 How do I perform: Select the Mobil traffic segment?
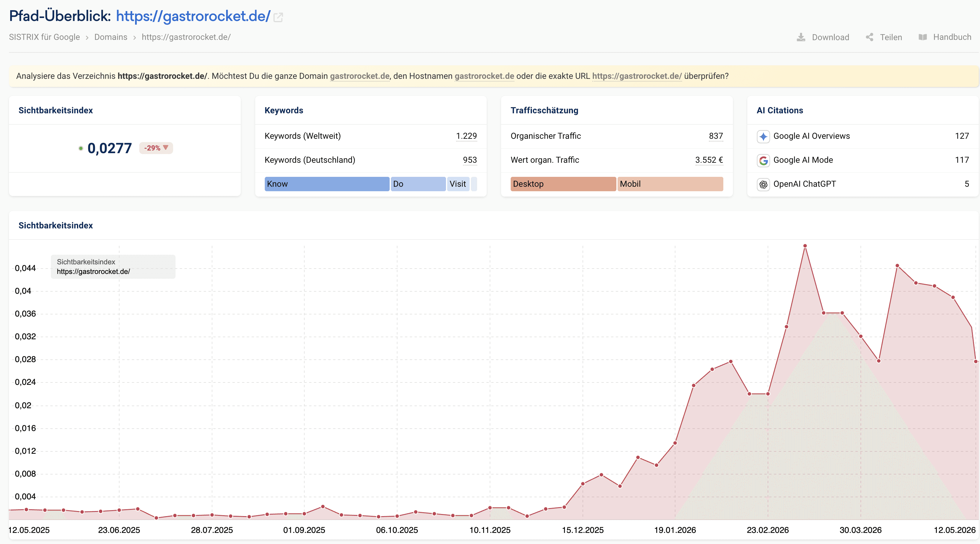670,184
